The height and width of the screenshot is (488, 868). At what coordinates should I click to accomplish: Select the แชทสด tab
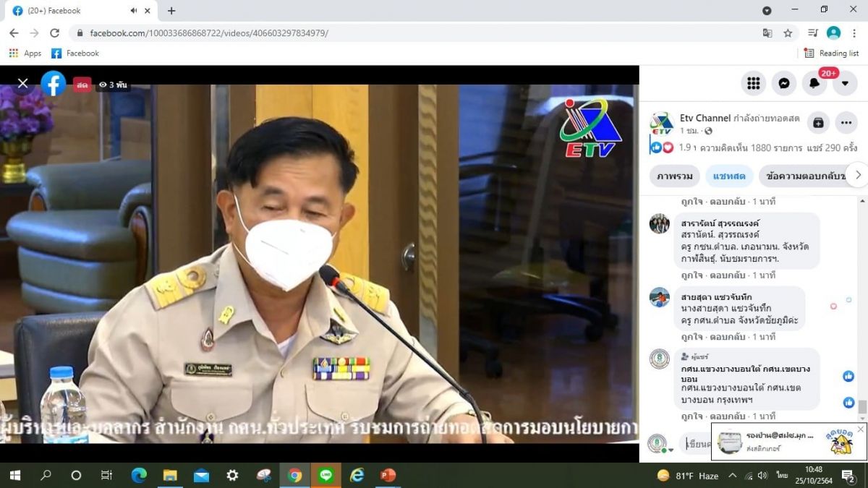click(728, 176)
